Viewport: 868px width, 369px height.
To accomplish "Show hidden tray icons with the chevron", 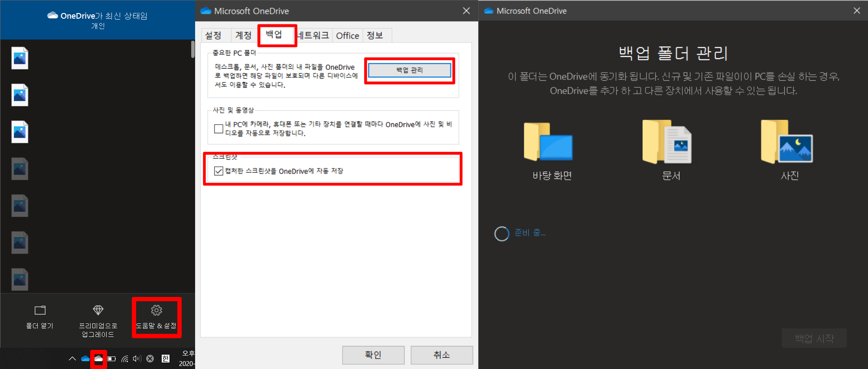I will tap(72, 359).
